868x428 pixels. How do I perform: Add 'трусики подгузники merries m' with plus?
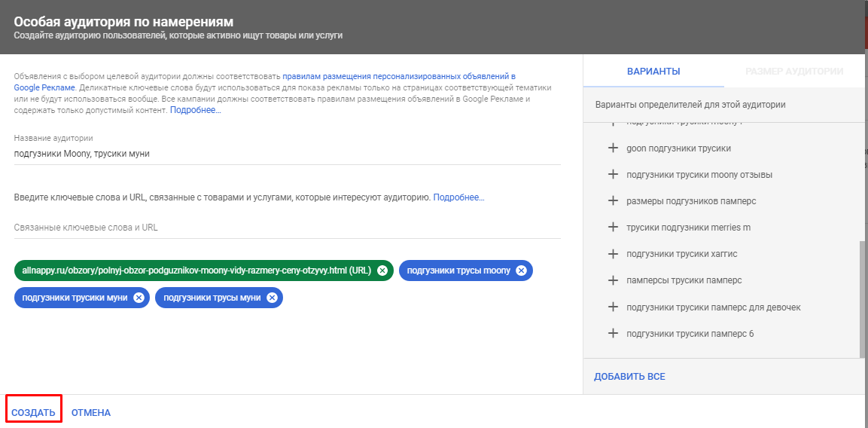pyautogui.click(x=613, y=228)
